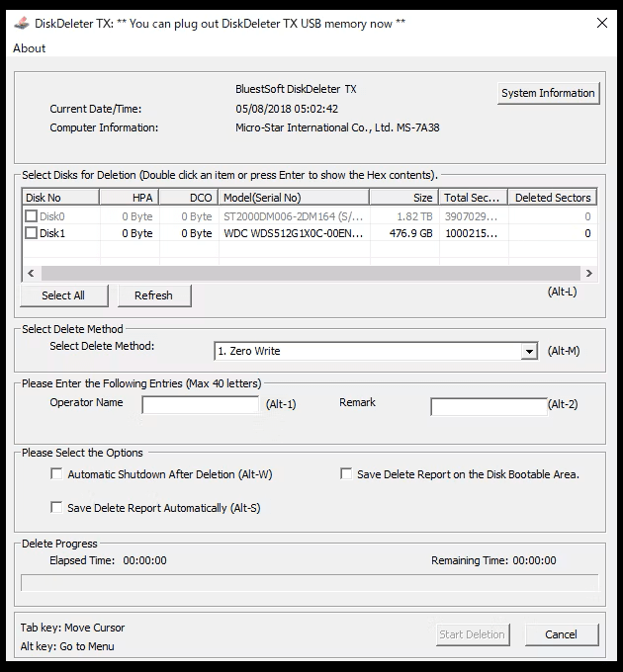Enable Save Delete Report on Disk Bootable Area

click(346, 474)
